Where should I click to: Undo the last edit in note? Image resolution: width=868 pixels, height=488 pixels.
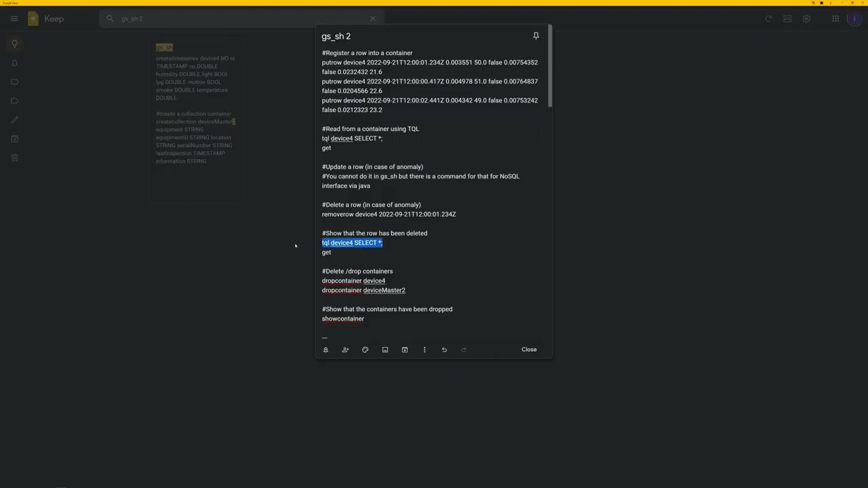click(444, 350)
